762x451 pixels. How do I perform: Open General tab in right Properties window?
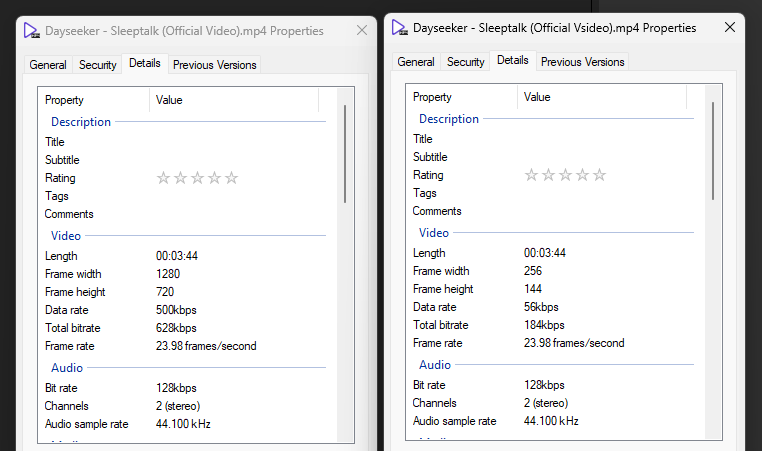(416, 62)
